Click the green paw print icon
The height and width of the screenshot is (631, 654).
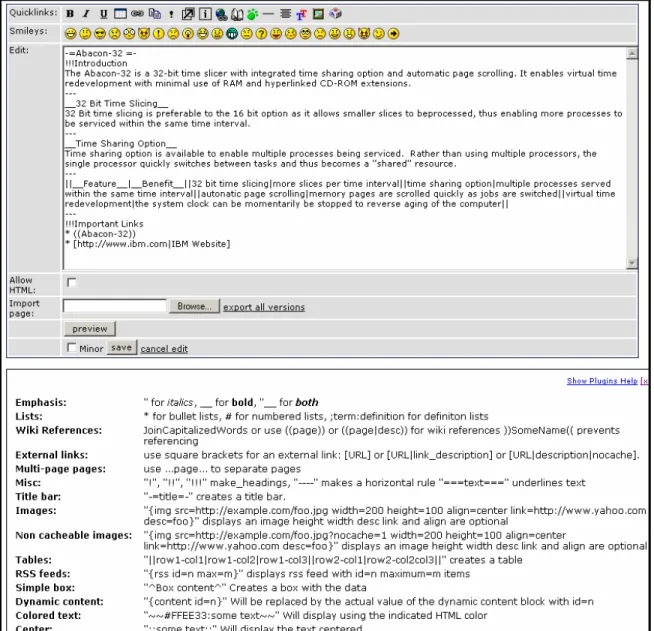(x=252, y=14)
